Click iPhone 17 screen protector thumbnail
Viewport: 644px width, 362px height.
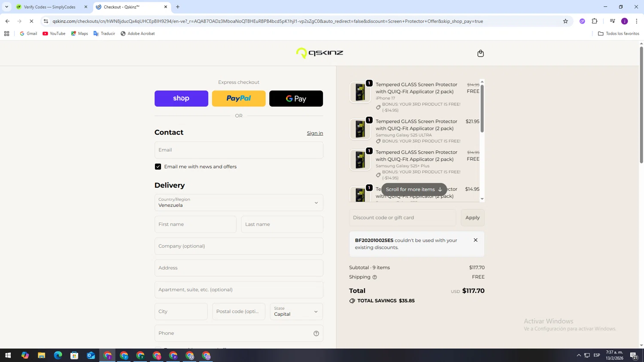point(360,92)
